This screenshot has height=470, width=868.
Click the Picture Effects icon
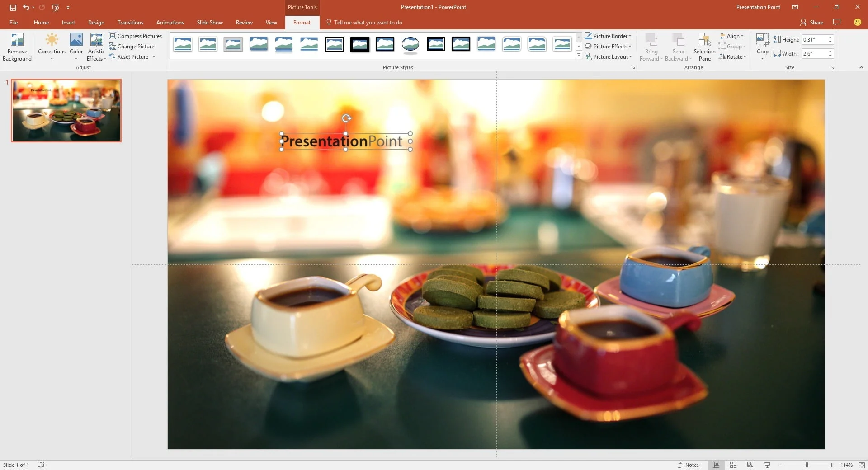point(589,46)
